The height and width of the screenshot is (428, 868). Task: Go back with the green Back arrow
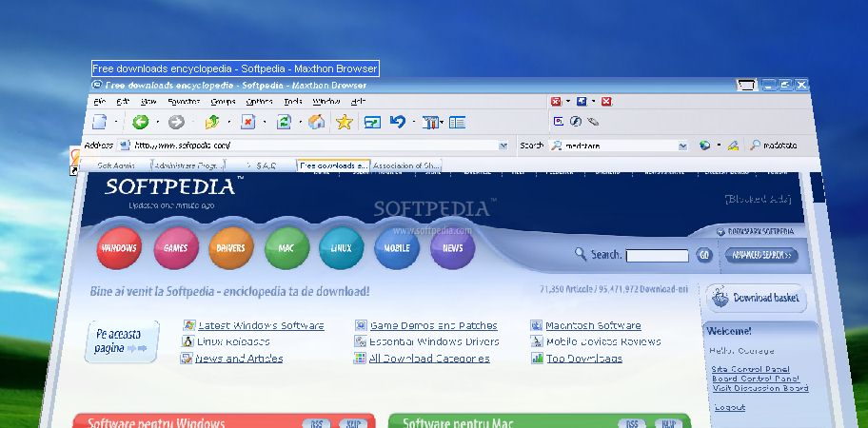pos(141,122)
